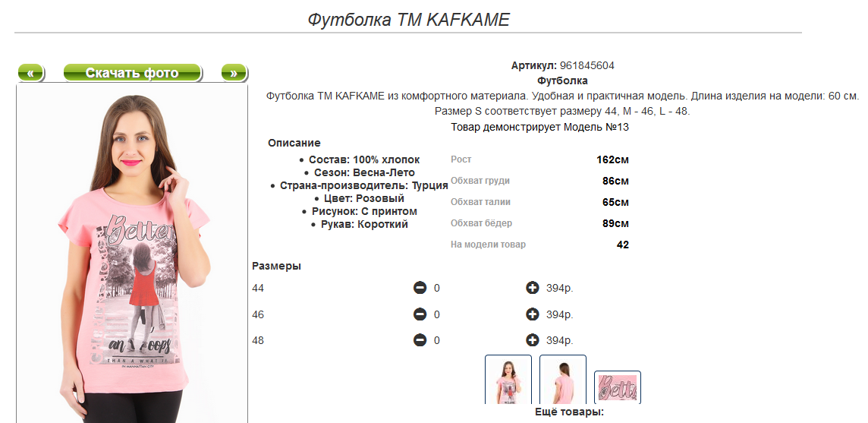Decrease quantity for size 44
Screen dimensions: 868x423
click(x=420, y=288)
